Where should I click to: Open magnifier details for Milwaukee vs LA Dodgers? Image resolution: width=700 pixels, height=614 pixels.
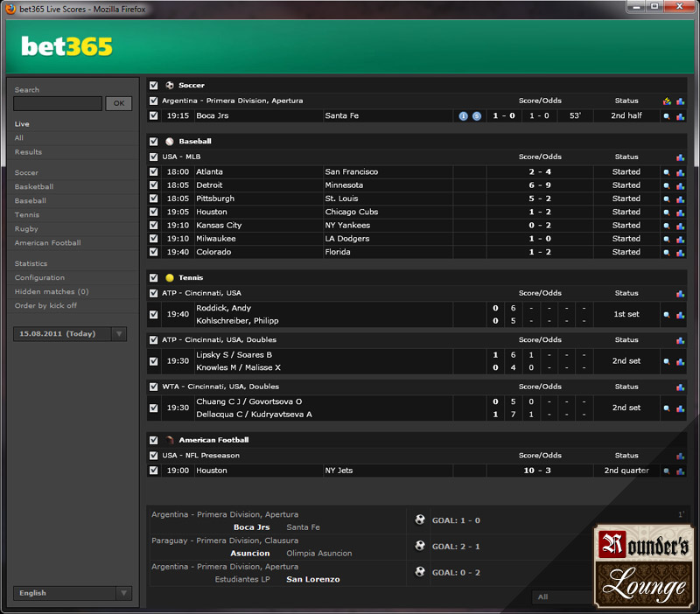667,239
